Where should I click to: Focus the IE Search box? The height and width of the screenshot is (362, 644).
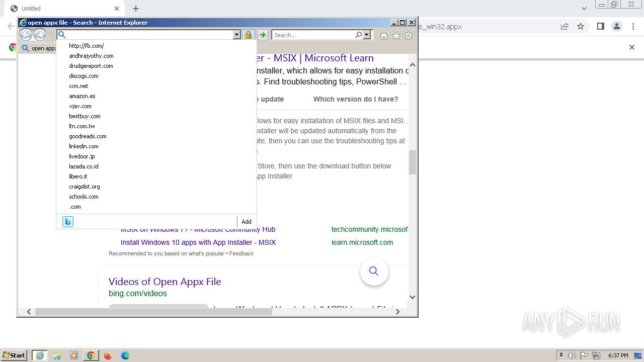[x=313, y=35]
